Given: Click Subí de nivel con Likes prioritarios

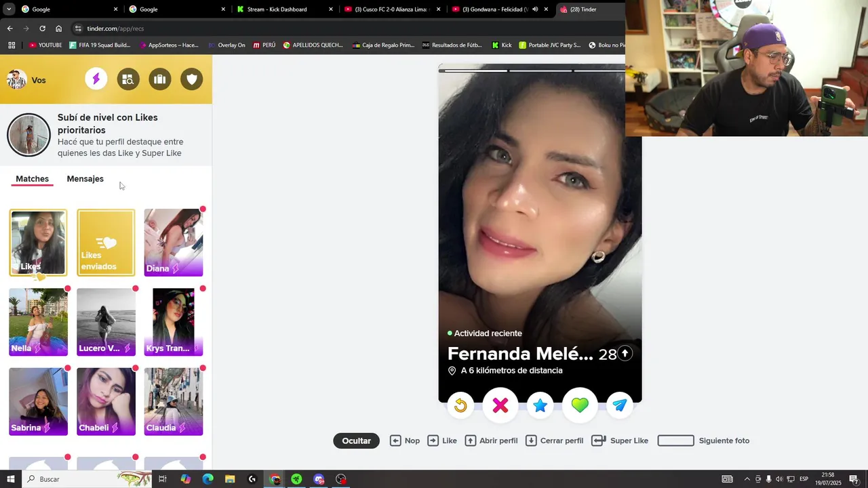Looking at the screenshot, I should pyautogui.click(x=108, y=123).
